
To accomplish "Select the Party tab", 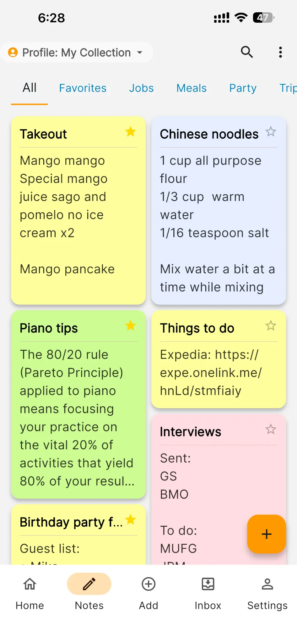I will coord(243,88).
